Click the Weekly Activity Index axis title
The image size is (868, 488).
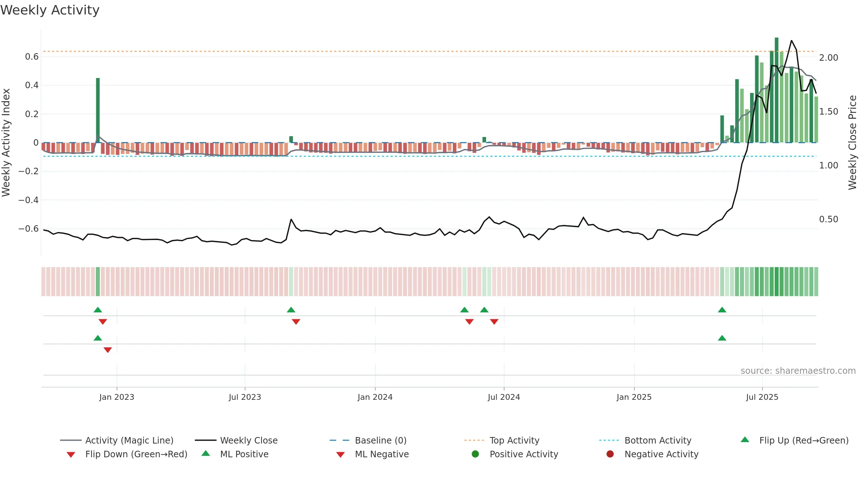6,142
